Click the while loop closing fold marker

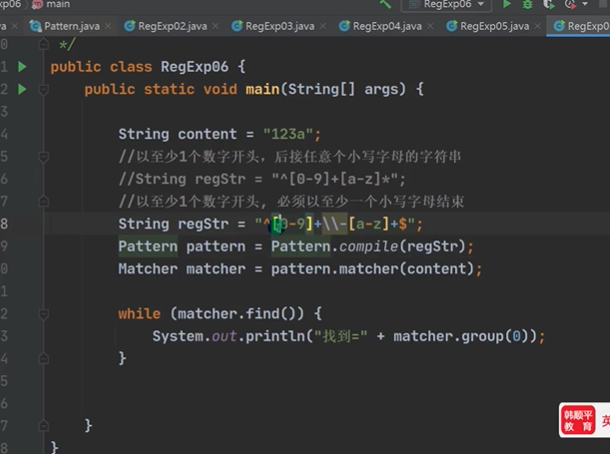(x=44, y=358)
